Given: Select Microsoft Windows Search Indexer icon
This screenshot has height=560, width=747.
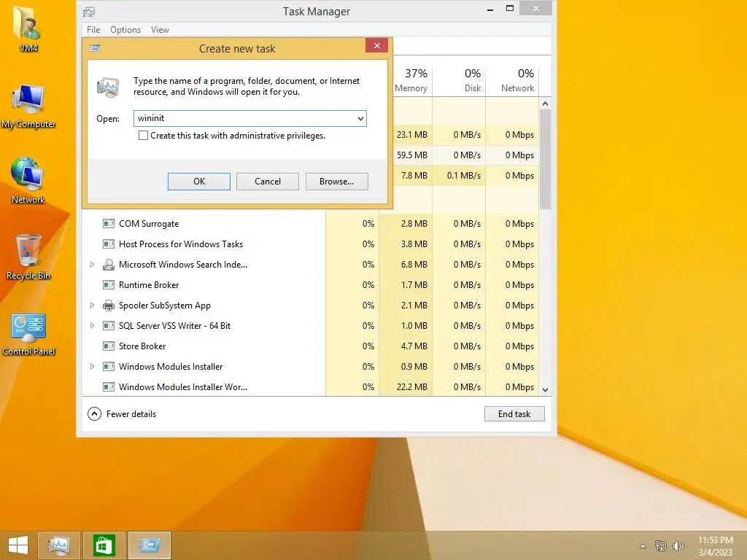Looking at the screenshot, I should [x=109, y=264].
